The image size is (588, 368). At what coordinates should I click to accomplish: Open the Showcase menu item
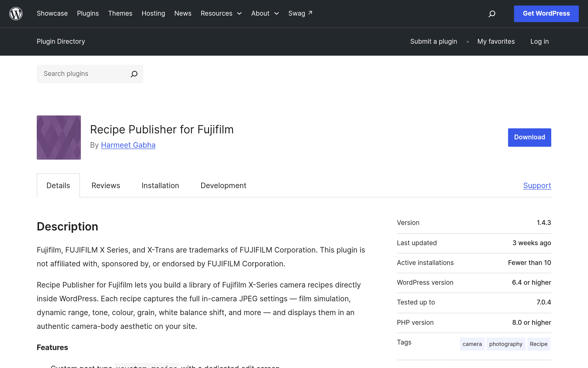click(x=52, y=13)
